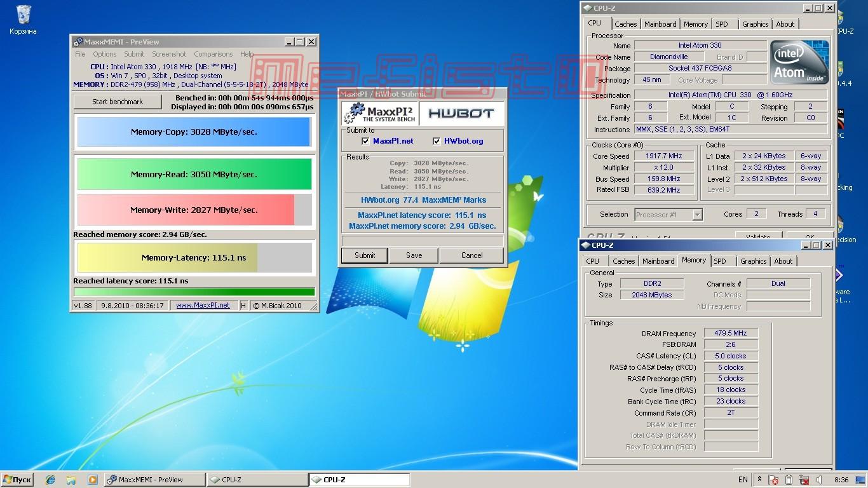868x488 pixels.
Task: Select the first CPU-Z taskbar button
Action: click(x=257, y=480)
